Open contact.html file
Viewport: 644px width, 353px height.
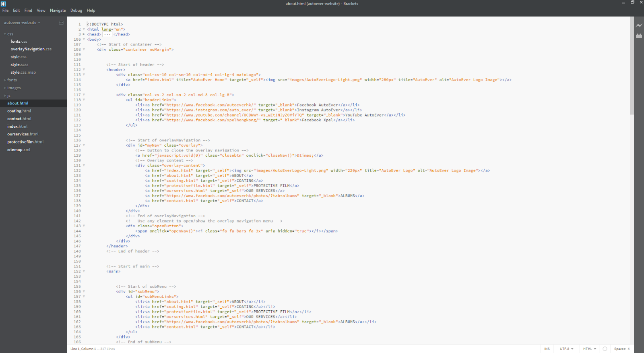coord(19,119)
